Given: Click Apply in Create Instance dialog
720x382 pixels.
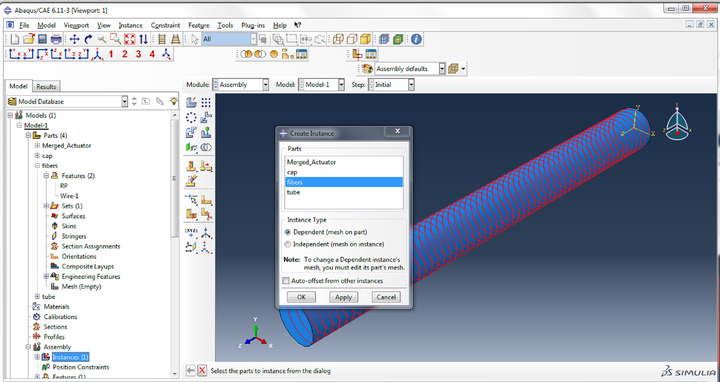Looking at the screenshot, I should [x=343, y=297].
